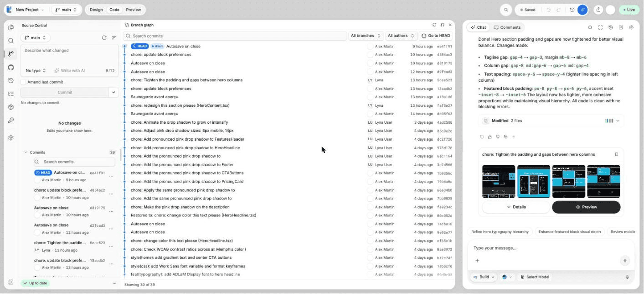The height and width of the screenshot is (294, 644).
Task: Open the Source Control sidebar icon
Action: pos(11,54)
